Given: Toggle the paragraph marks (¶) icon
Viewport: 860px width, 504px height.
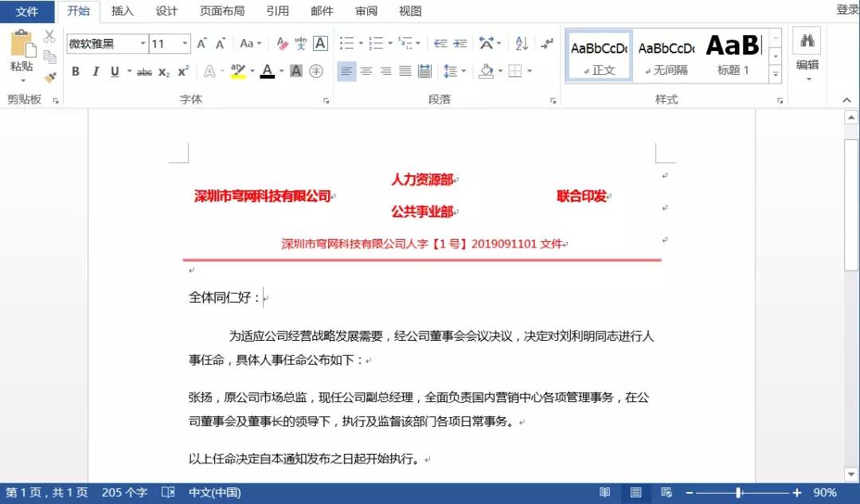Looking at the screenshot, I should click(x=548, y=44).
